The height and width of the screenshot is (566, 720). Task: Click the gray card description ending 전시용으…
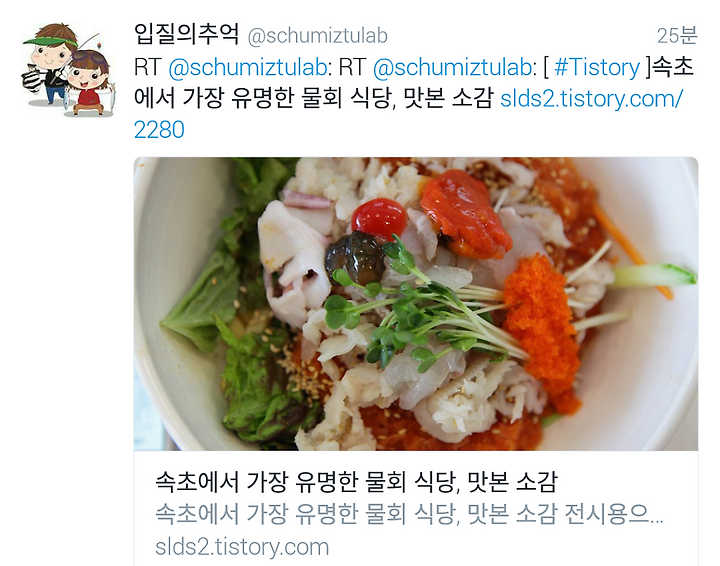point(409,514)
